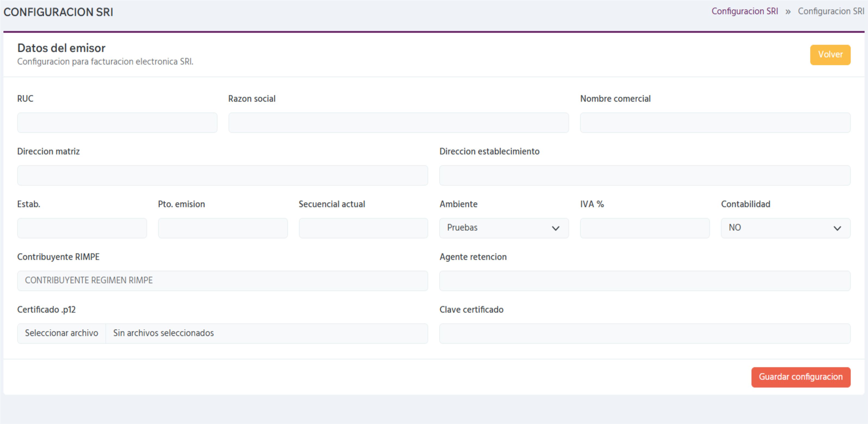This screenshot has width=868, height=424.
Task: Click the Pto. emision field
Action: click(x=222, y=228)
